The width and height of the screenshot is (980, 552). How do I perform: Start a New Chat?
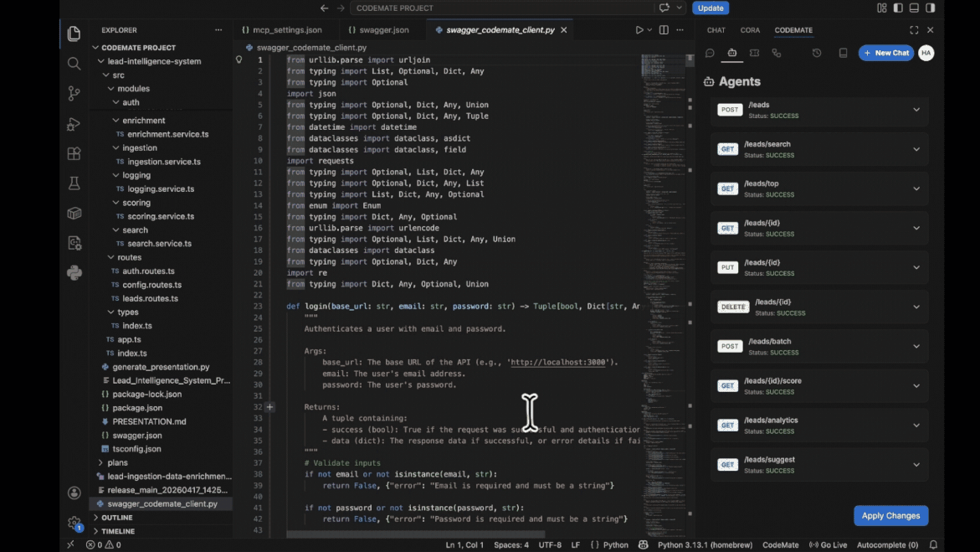885,54
